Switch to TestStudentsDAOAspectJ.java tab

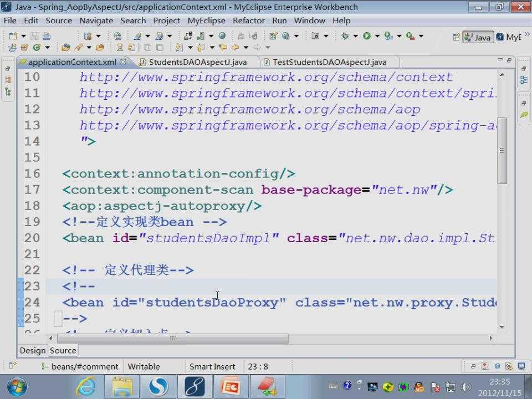329,62
